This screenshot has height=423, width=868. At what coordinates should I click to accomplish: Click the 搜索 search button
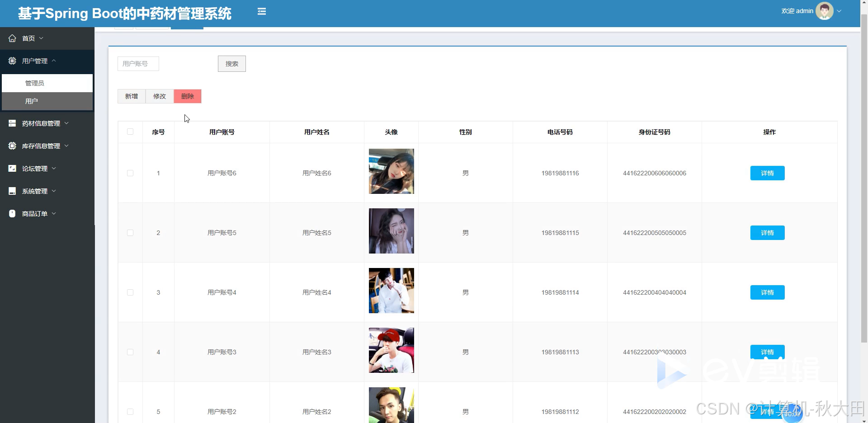(231, 63)
